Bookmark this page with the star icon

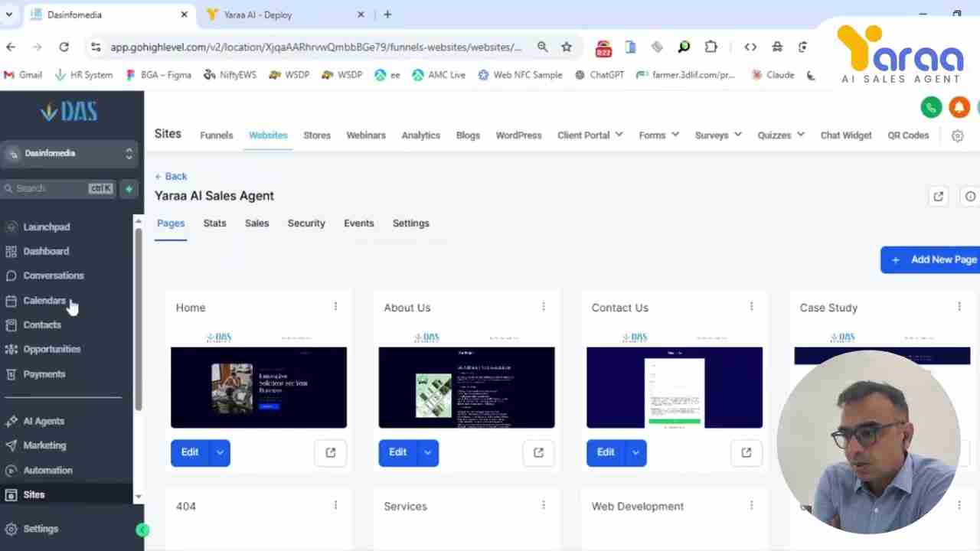pos(567,47)
